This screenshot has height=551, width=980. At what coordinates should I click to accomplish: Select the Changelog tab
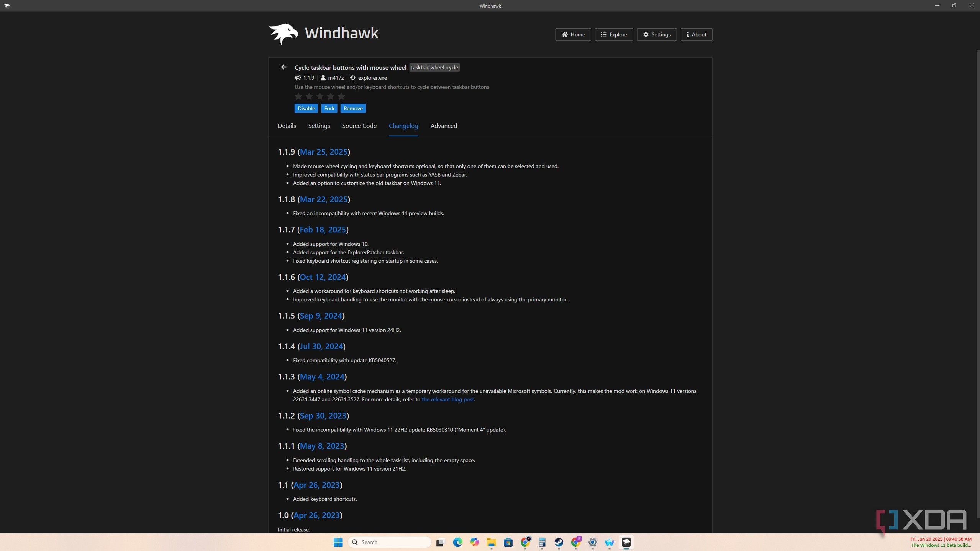pos(403,126)
